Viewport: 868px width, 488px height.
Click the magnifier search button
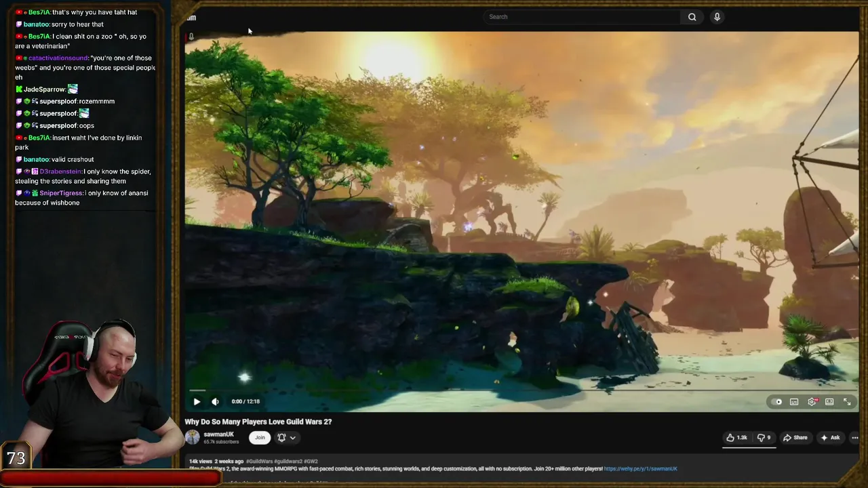[692, 17]
